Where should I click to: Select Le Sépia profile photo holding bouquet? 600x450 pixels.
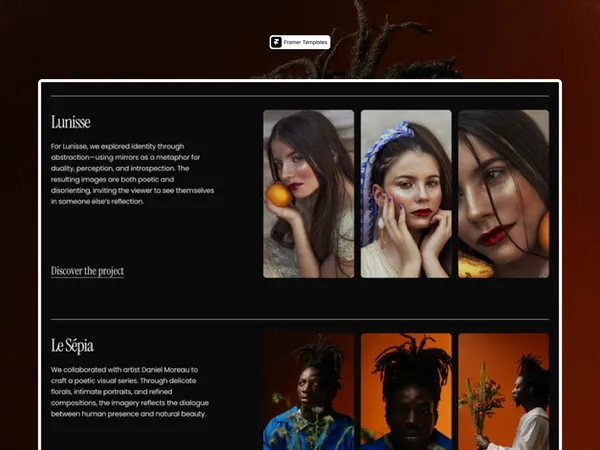tap(504, 391)
